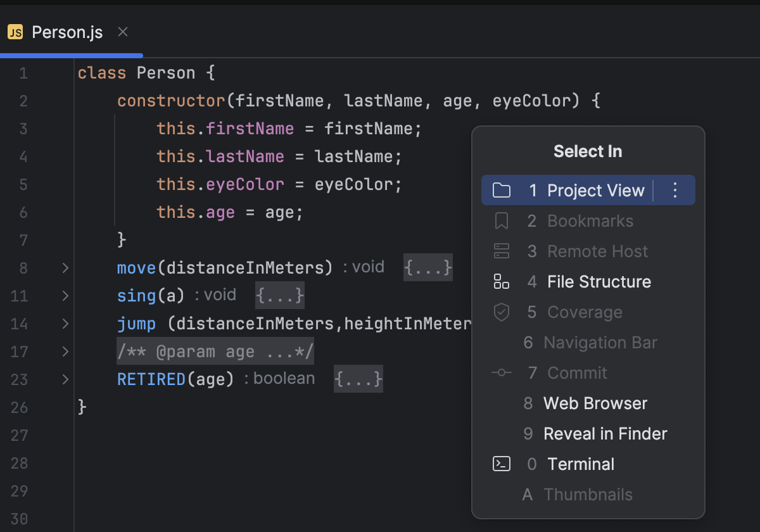The width and height of the screenshot is (760, 532).
Task: Click the Project View folder icon
Action: (501, 189)
